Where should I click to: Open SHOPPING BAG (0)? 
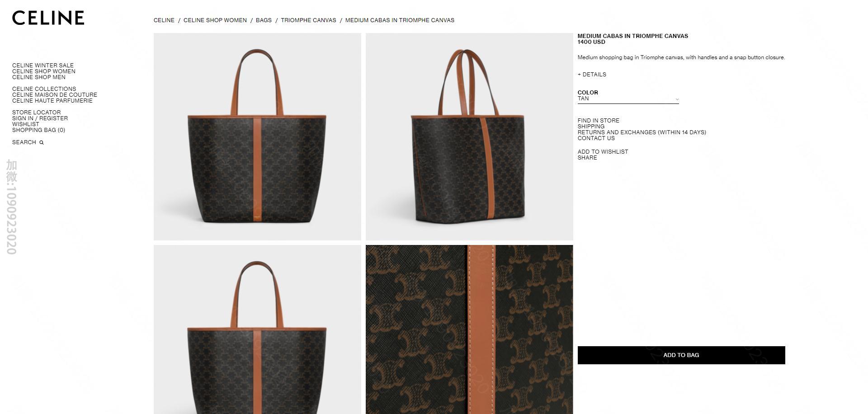pyautogui.click(x=38, y=130)
